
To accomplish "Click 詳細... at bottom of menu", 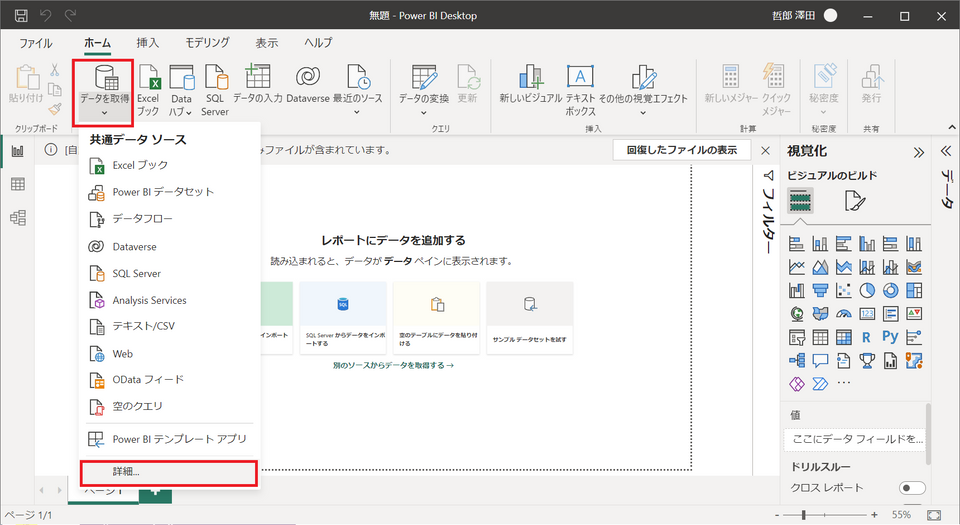I will coord(168,472).
